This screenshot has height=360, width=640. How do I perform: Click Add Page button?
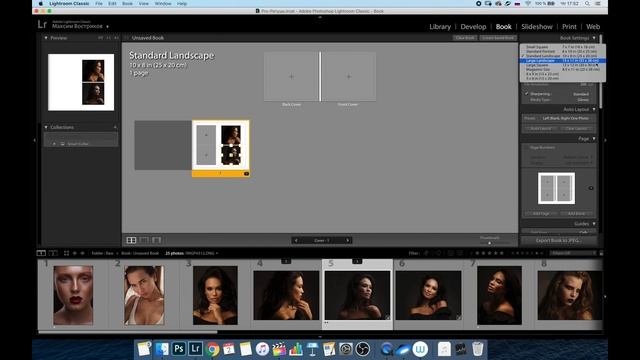click(541, 213)
